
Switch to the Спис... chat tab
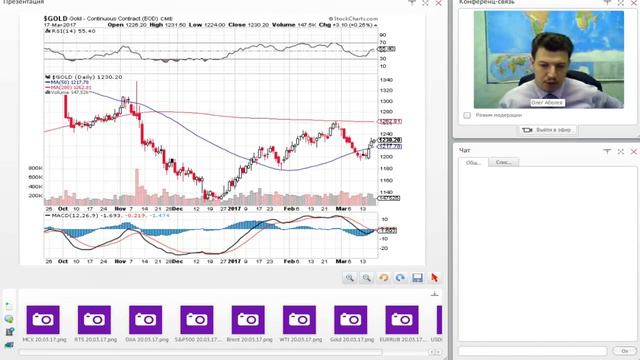click(x=504, y=162)
